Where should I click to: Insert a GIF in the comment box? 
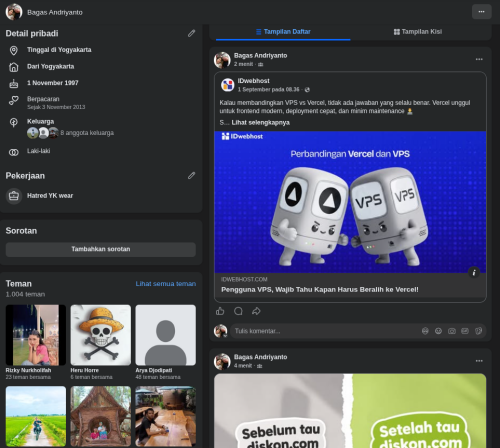(x=465, y=331)
